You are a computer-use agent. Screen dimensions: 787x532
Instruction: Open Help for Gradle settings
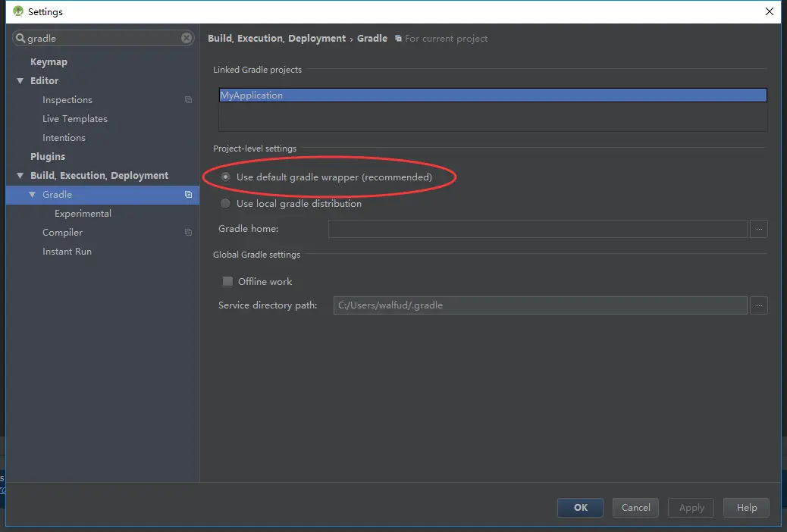pyautogui.click(x=746, y=508)
